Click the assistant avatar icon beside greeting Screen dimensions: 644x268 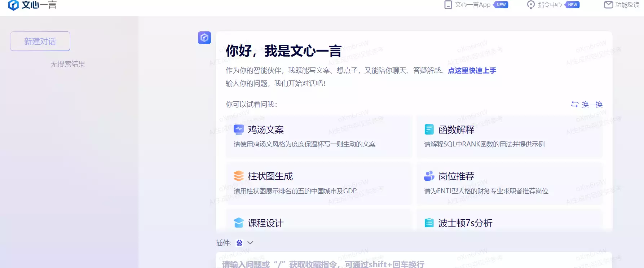click(204, 38)
